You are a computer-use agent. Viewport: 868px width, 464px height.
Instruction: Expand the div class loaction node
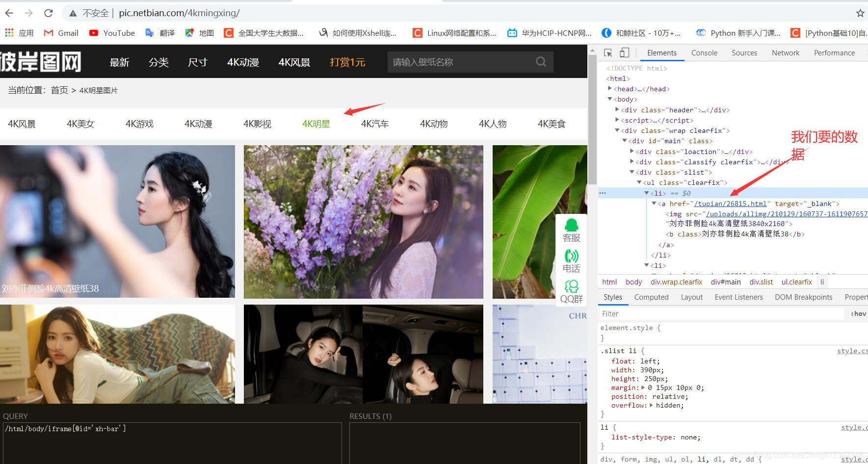pyautogui.click(x=632, y=152)
